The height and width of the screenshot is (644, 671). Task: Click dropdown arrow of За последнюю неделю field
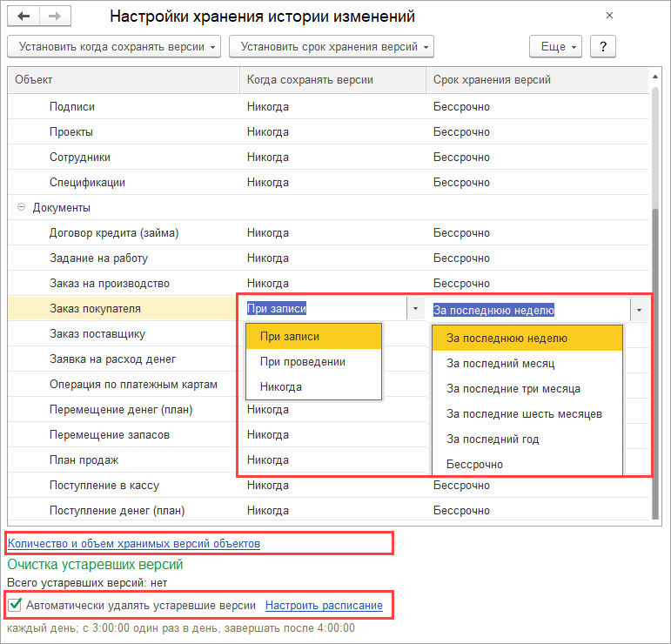coord(641,309)
